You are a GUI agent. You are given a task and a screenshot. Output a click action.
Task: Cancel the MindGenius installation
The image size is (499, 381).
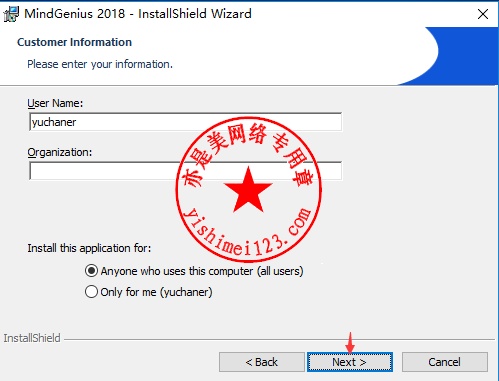[x=445, y=362]
